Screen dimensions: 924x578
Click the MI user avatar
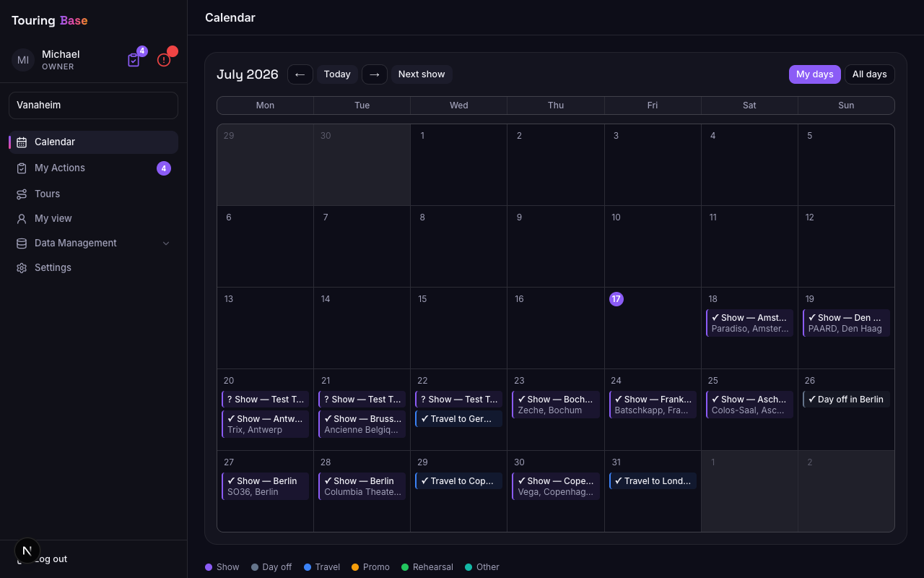coord(23,60)
